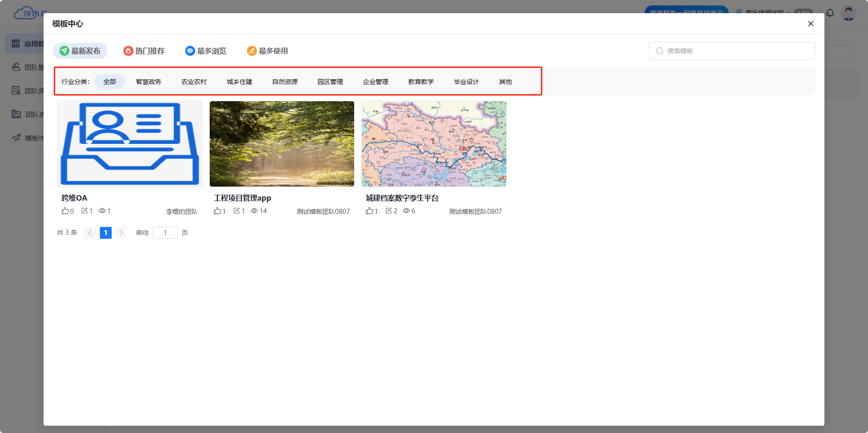Go to previous page with left chevron
Screen dimensions: 868x433
90,233
